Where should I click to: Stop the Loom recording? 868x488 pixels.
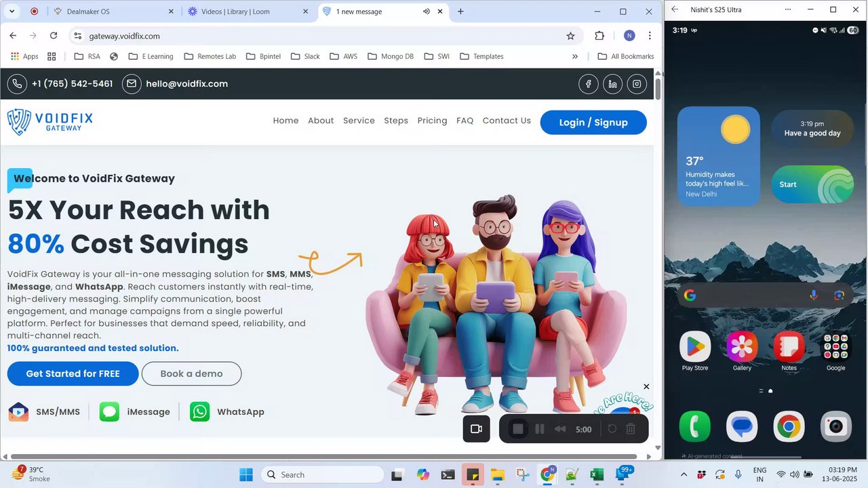518,429
